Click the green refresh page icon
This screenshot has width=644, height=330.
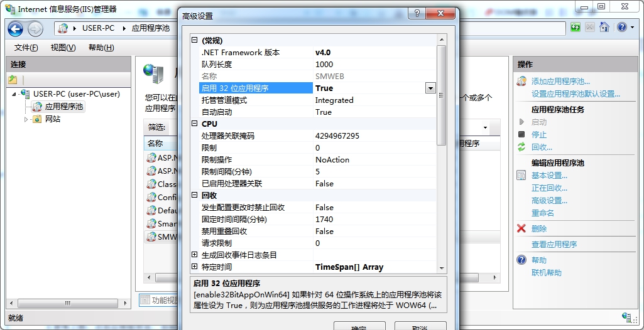(x=576, y=28)
